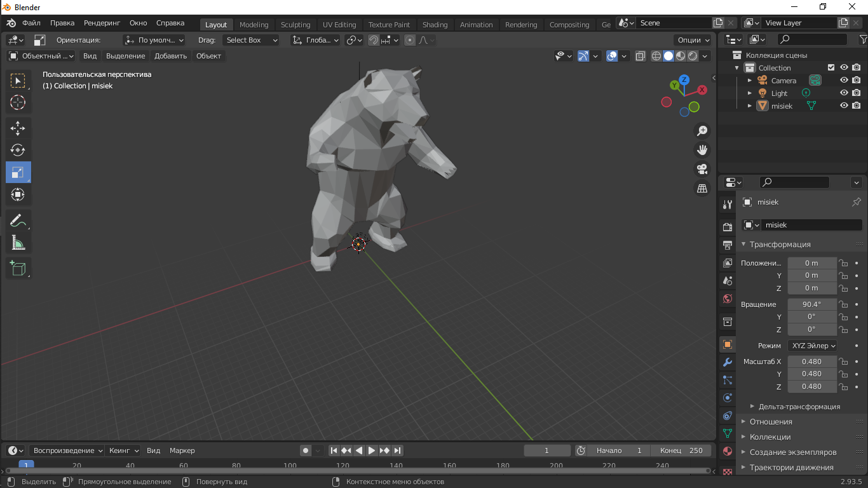Select the Select Box tool
The width and height of the screenshot is (868, 488).
[18, 81]
